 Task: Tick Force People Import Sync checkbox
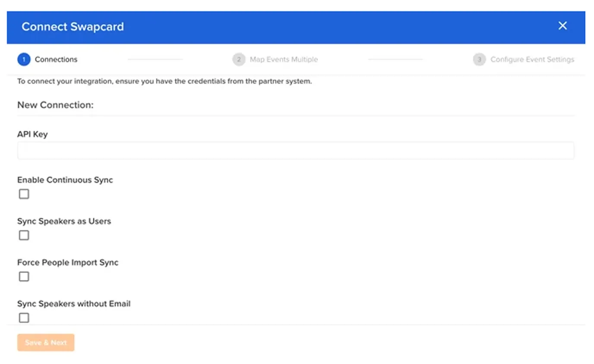click(24, 276)
